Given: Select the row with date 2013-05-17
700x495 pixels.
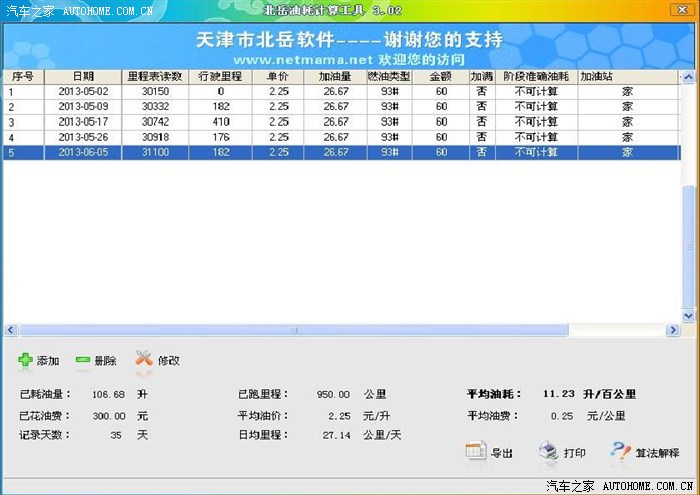Looking at the screenshot, I should [83, 122].
